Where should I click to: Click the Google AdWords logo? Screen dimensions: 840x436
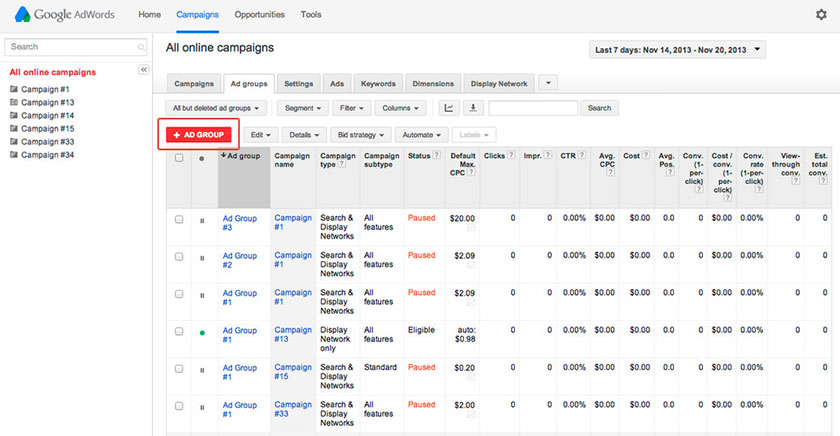coord(67,15)
